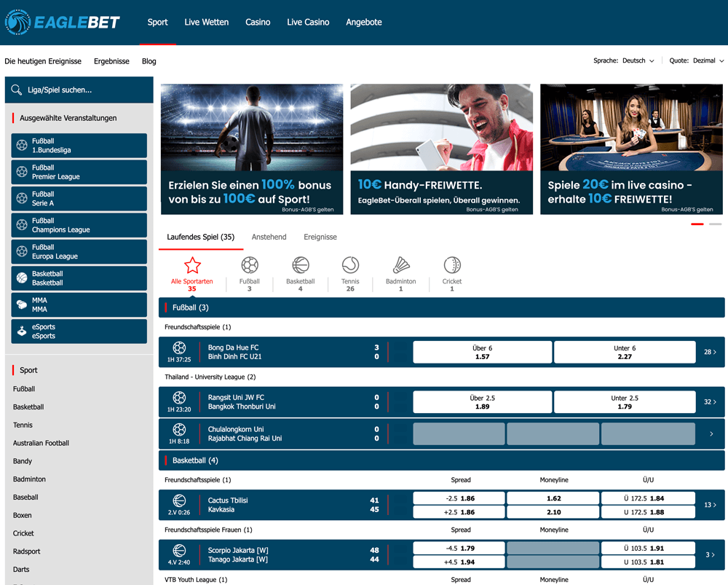This screenshot has width=728, height=585.
Task: Click eSports joystick icon in featured events
Action: (22, 331)
